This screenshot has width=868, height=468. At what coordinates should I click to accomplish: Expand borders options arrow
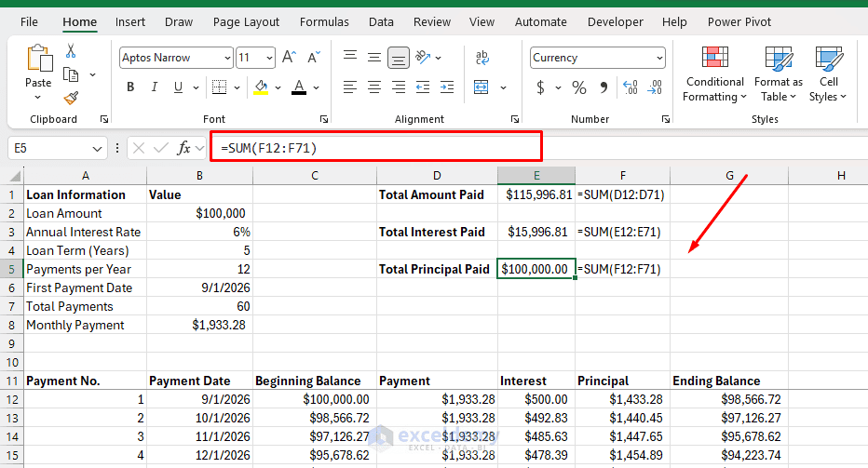pos(237,87)
